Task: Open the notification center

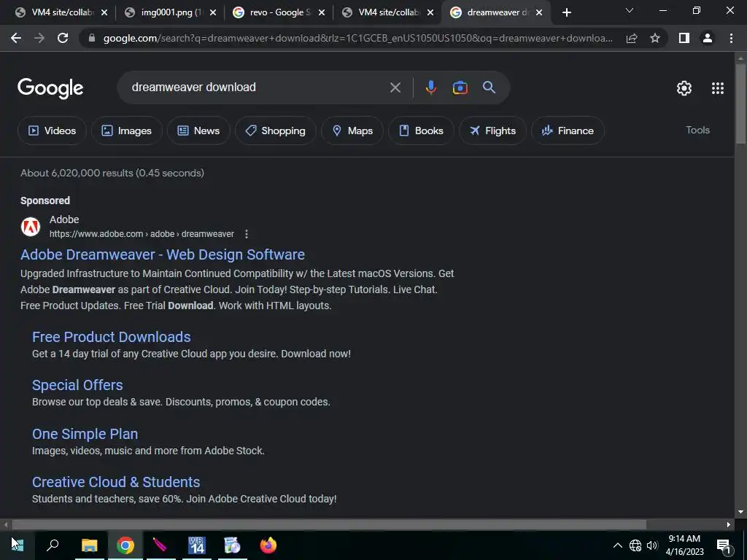Action: (x=724, y=546)
